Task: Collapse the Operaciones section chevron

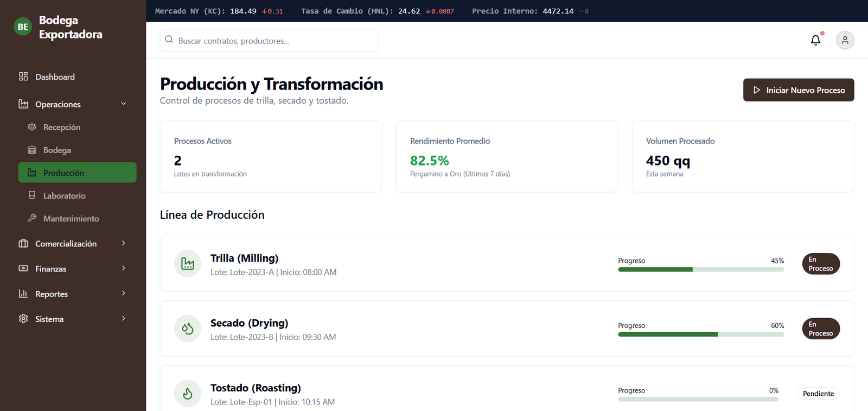Action: (124, 104)
